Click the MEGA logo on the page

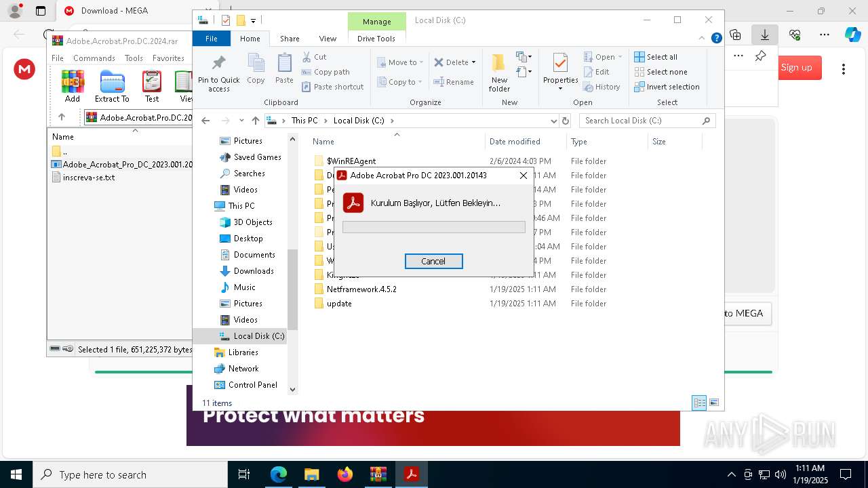pyautogui.click(x=24, y=68)
